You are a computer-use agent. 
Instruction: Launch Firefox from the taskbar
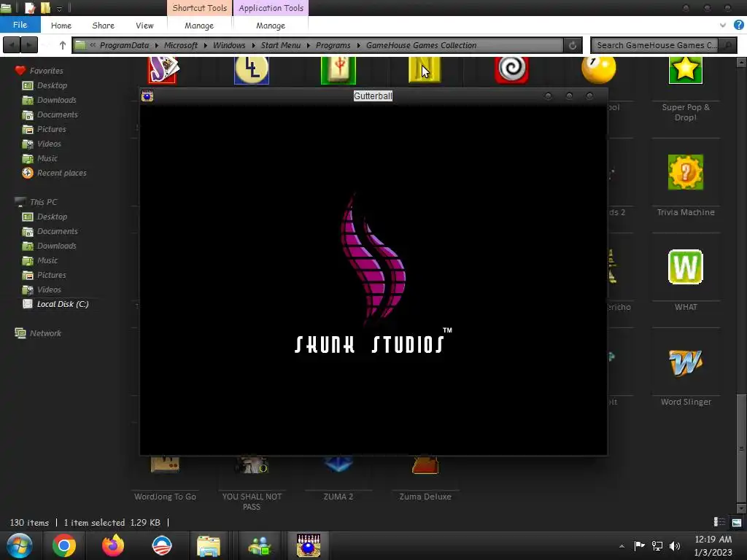[x=113, y=545]
